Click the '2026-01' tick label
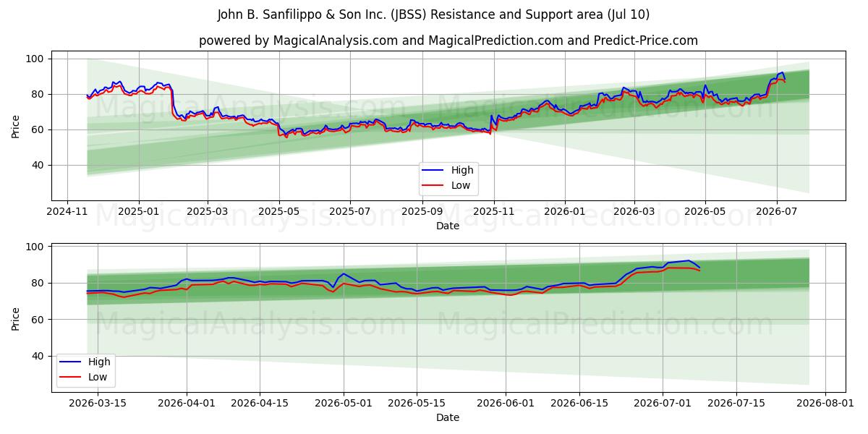 [x=565, y=211]
